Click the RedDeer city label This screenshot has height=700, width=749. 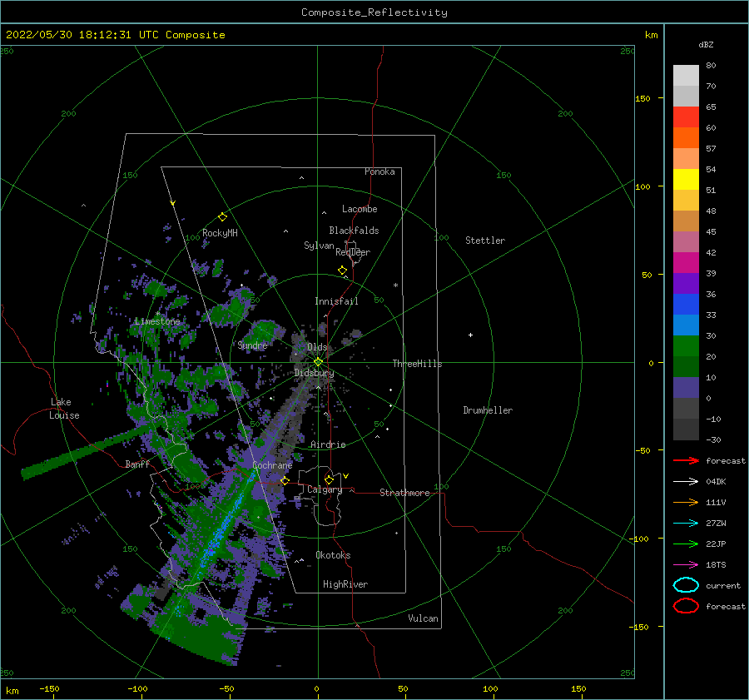point(353,252)
